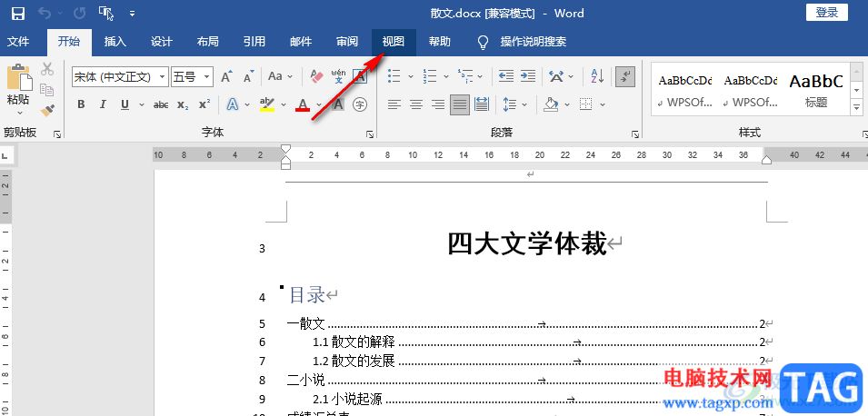Viewport: 868px width, 416px height.
Task: Click the Asian layout icon
Action: coord(557,75)
